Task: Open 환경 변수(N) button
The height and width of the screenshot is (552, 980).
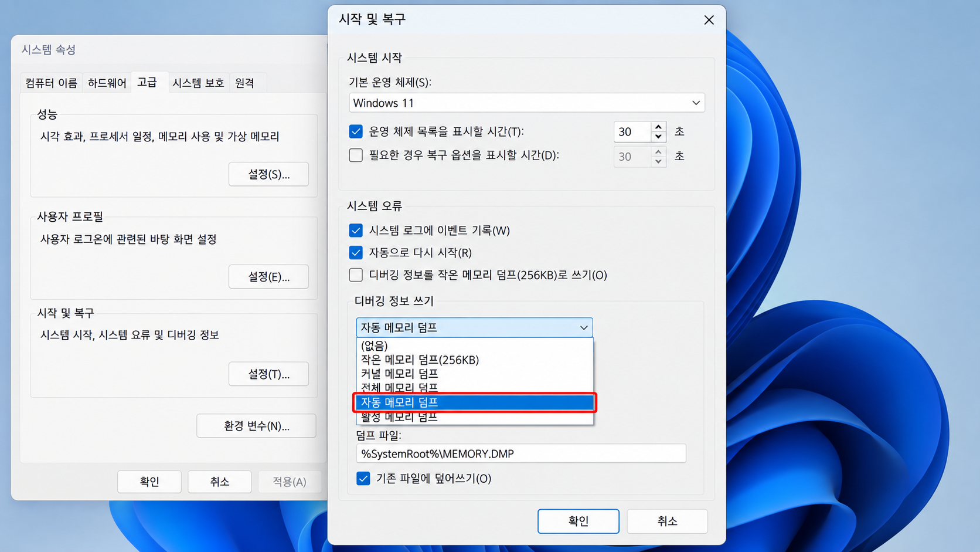Action: pos(256,426)
